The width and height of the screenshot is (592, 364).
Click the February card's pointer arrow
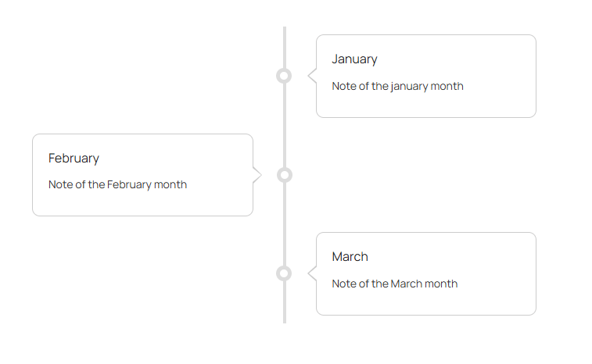tap(257, 175)
